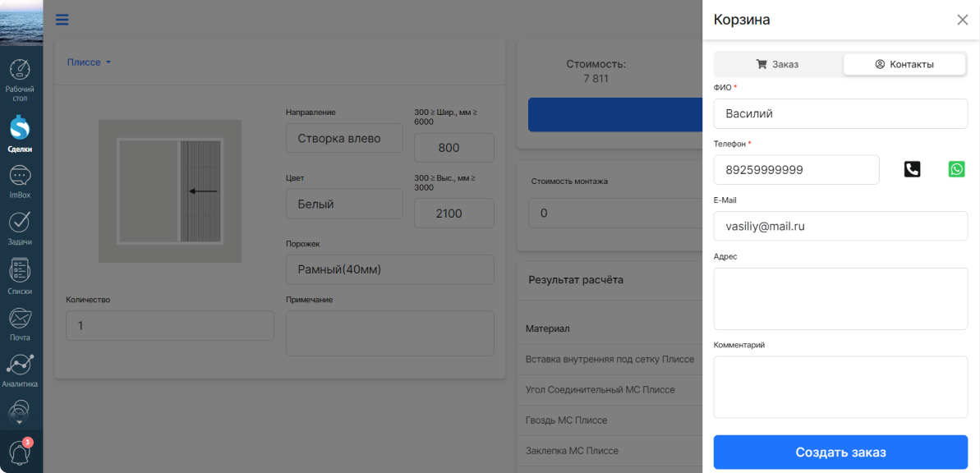Open the Порожек Рамный(40мм) selector
The image size is (980, 473).
point(390,270)
